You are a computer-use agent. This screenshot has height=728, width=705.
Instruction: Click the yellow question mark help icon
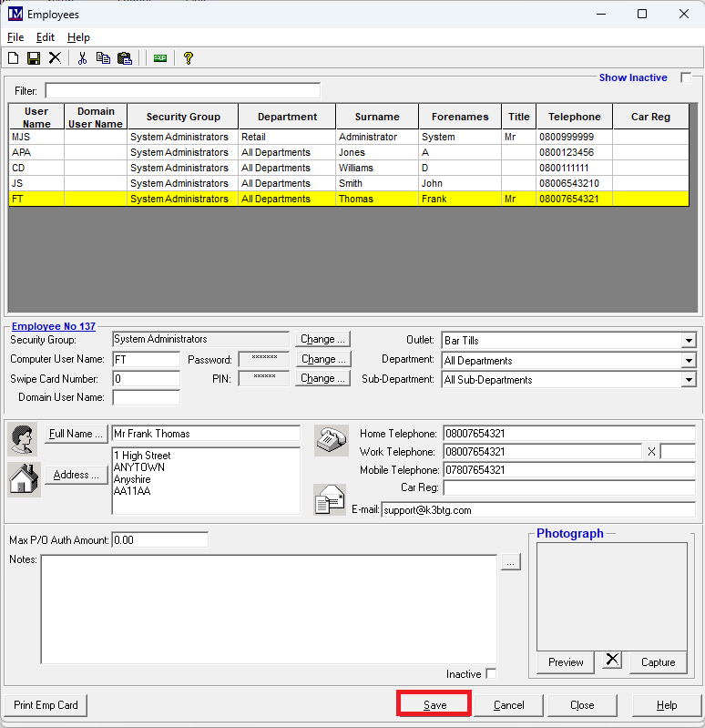coord(189,58)
